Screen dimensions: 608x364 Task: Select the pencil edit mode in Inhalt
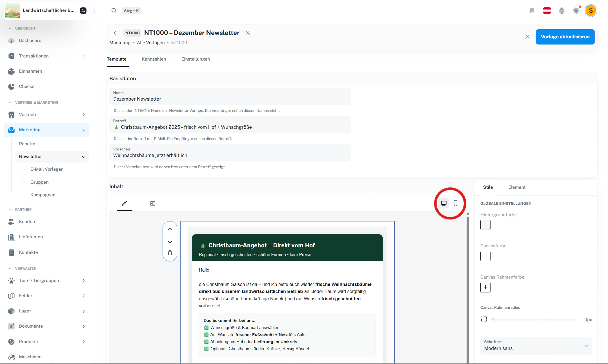tap(125, 203)
